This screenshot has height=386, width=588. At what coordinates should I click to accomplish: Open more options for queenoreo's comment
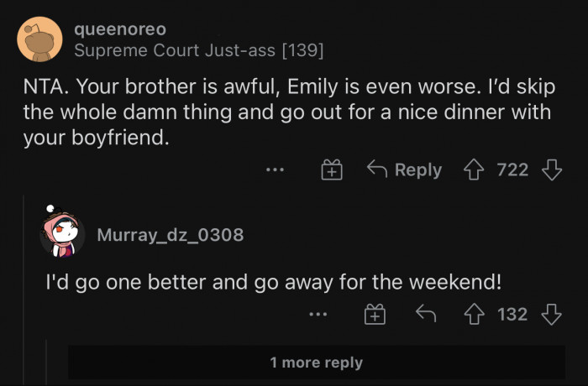pyautogui.click(x=275, y=170)
